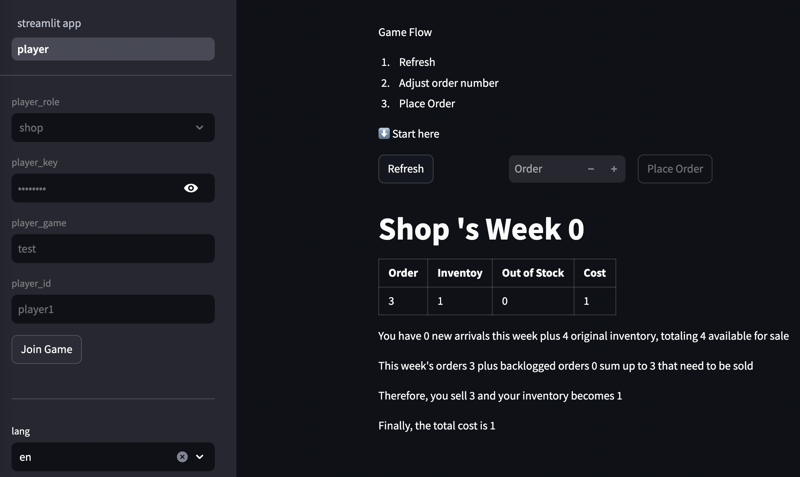This screenshot has height=477, width=800.
Task: Expand the player_role dropdown chevron
Action: (199, 128)
